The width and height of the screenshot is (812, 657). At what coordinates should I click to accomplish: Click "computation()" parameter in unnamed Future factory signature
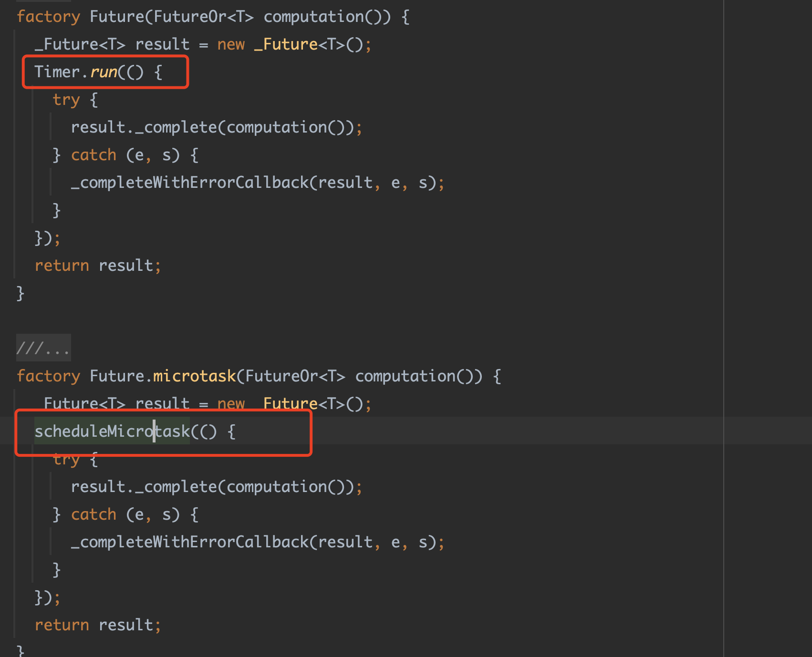323,17
